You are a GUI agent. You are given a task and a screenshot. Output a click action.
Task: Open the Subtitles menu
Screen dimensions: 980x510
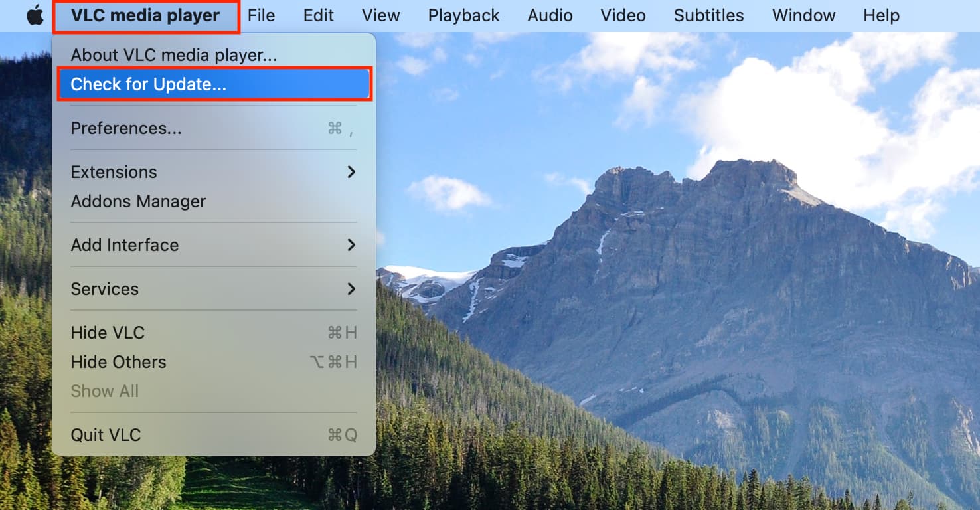(708, 15)
